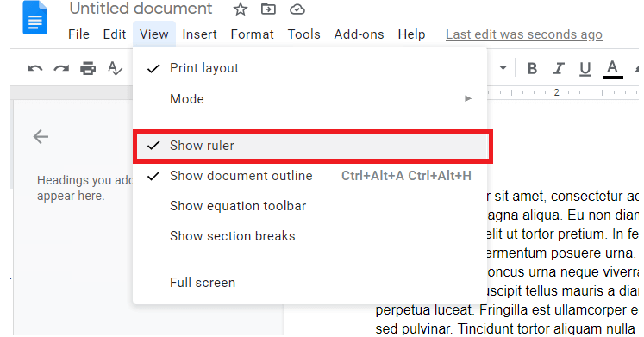This screenshot has height=337, width=644.
Task: Run spelling and grammar check icon
Action: 115,68
